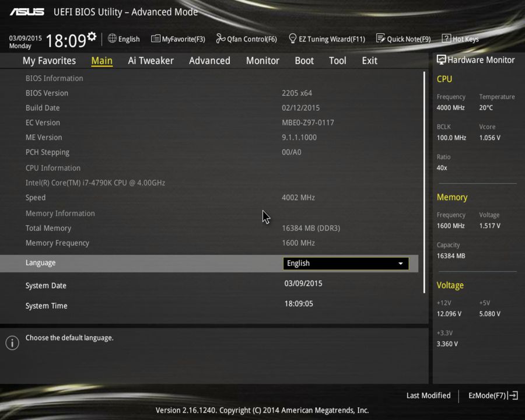Switch to the Monitor section
Image resolution: width=525 pixels, height=420 pixels.
point(262,60)
